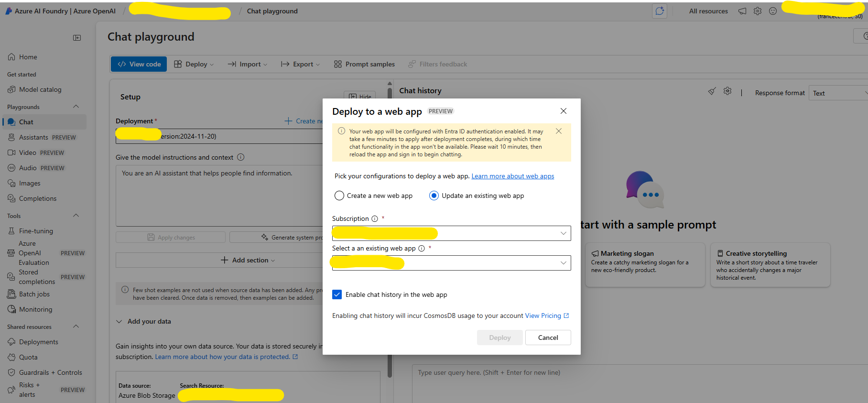Click the Deploy button in dialog
The height and width of the screenshot is (403, 868).
click(x=499, y=338)
